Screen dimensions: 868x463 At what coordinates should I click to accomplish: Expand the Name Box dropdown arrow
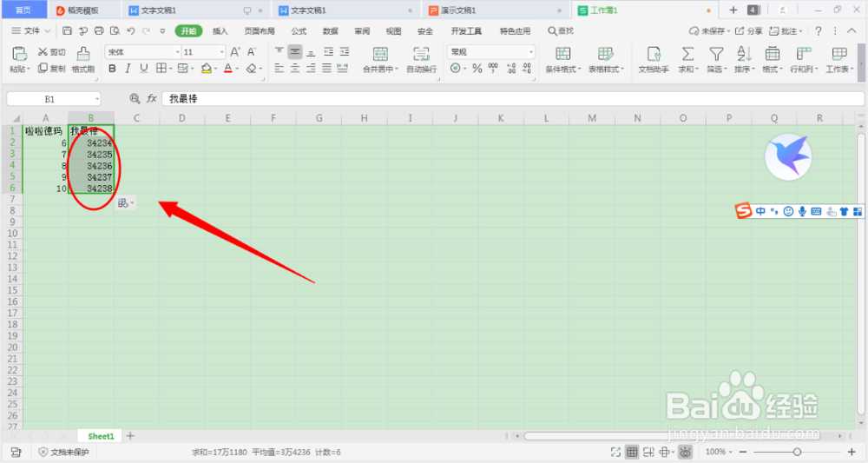coord(97,99)
